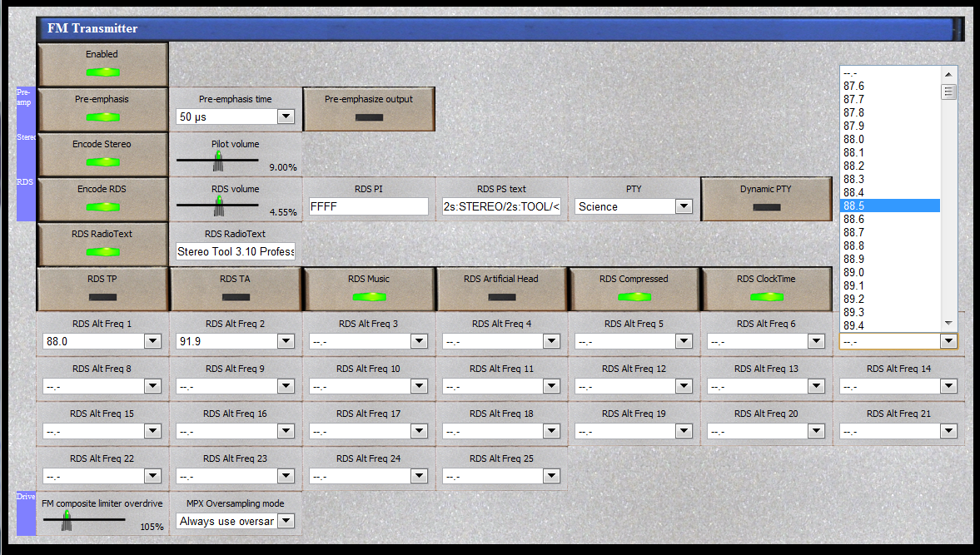The width and height of the screenshot is (980, 555).
Task: Select 88.5 in the frequency list
Action: (x=890, y=206)
